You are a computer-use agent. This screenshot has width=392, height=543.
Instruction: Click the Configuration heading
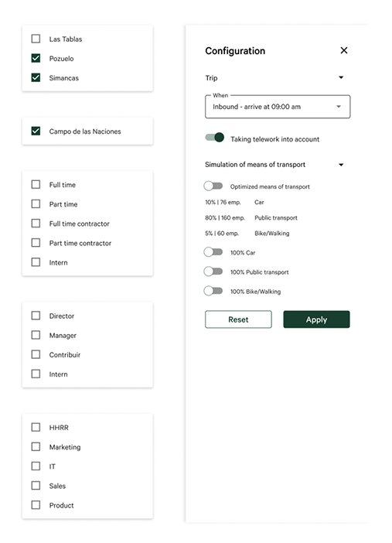tap(235, 51)
